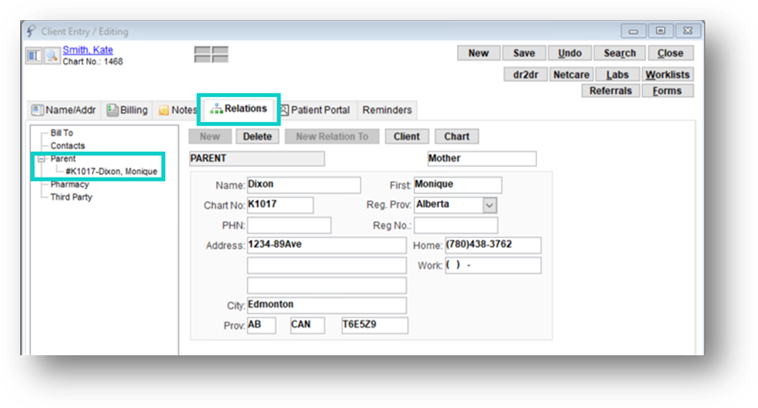Screen dimensions: 758x408
Task: Switch to the Name/Addr tab
Action: pos(64,110)
